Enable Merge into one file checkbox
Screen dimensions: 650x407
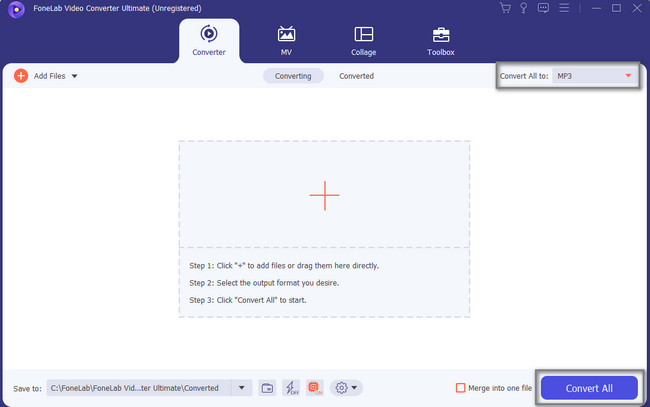[x=460, y=388]
